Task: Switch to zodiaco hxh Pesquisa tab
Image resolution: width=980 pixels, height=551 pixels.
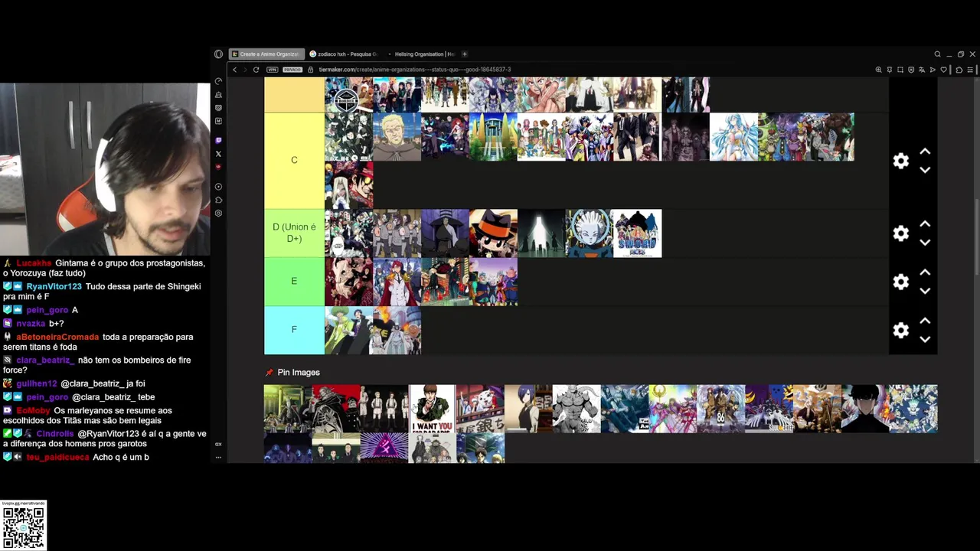Action: click(343, 54)
